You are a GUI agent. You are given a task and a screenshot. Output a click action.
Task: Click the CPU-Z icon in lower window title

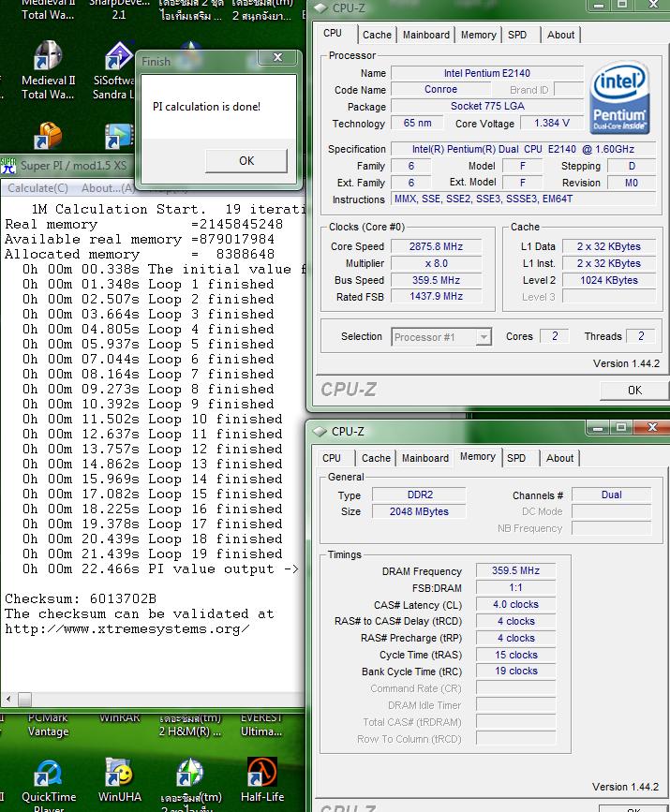point(320,432)
